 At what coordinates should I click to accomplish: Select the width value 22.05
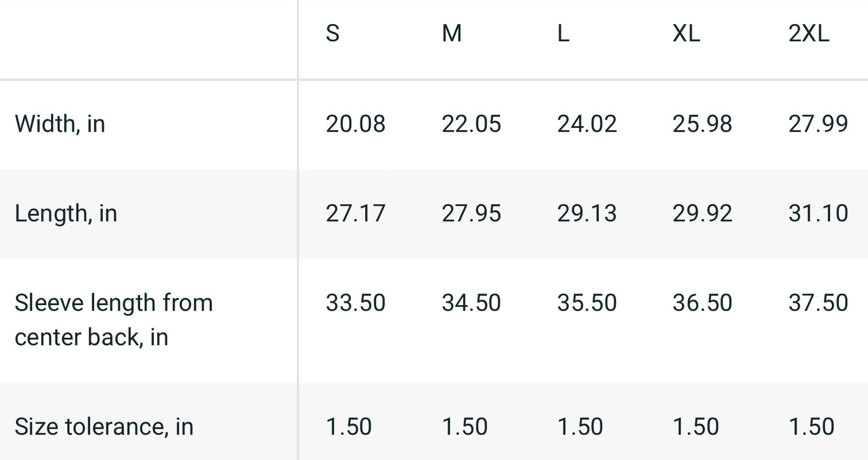coord(472,124)
